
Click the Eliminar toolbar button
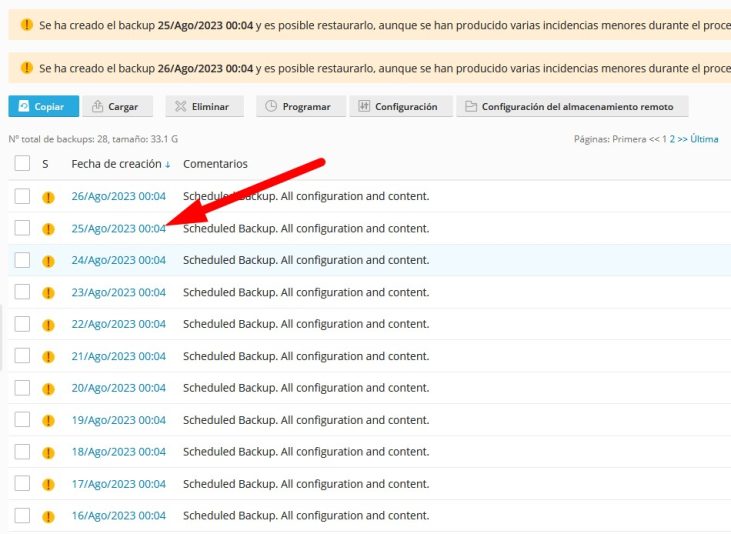pos(201,107)
